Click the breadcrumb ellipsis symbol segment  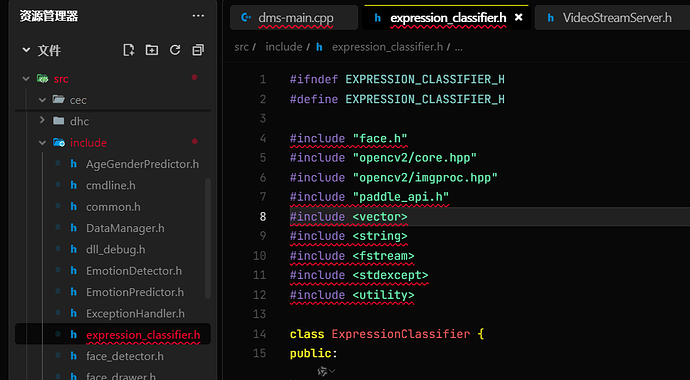[459, 48]
